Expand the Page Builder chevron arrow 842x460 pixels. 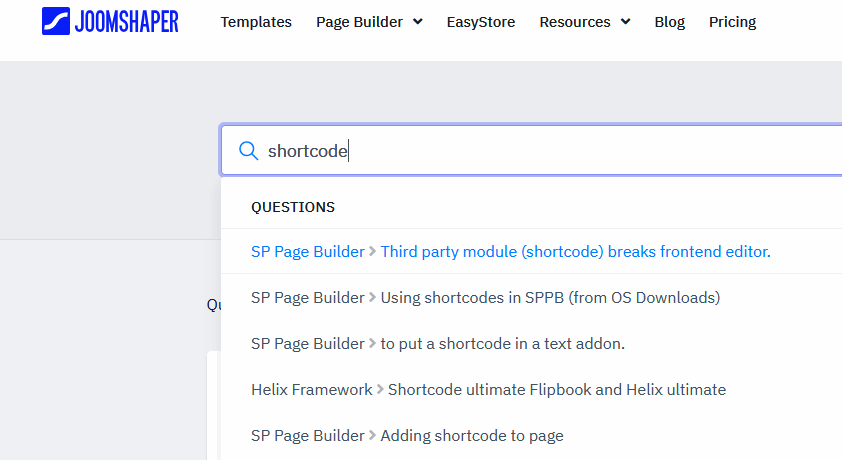(417, 22)
